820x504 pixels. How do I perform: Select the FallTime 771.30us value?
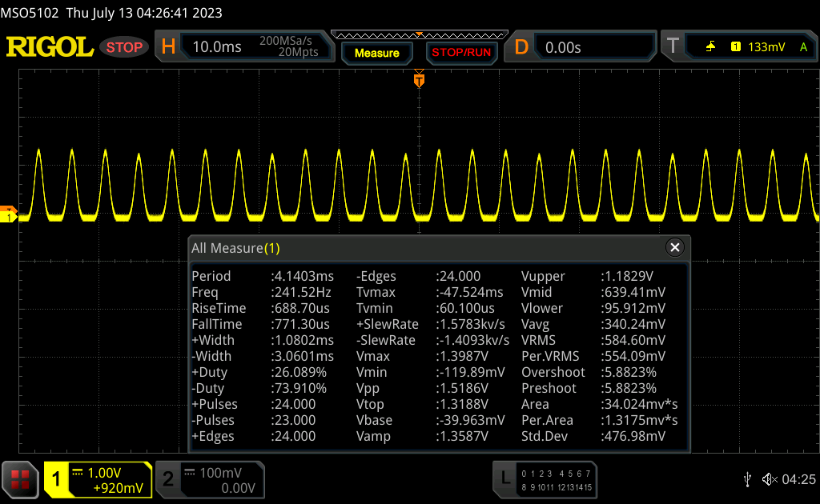[260, 324]
